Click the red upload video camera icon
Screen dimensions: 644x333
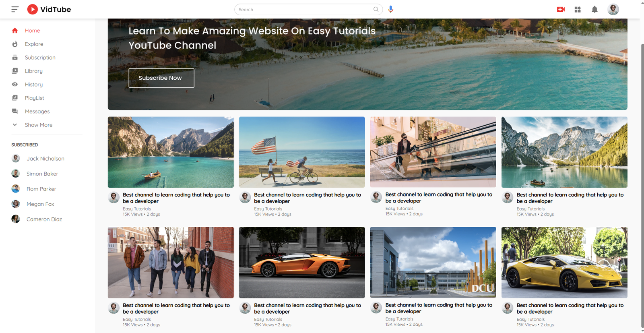pos(561,9)
